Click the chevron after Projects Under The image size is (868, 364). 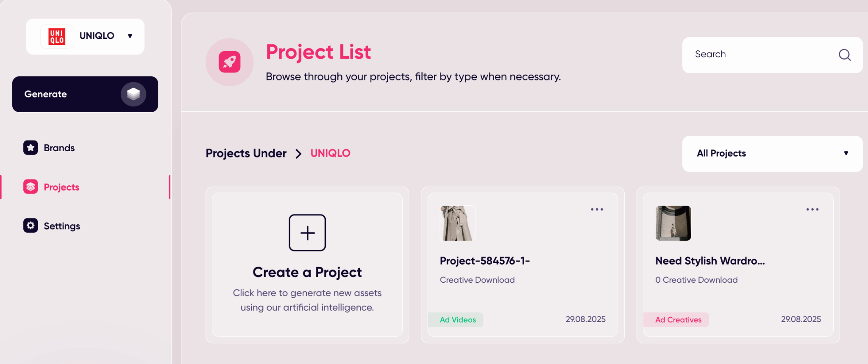298,154
